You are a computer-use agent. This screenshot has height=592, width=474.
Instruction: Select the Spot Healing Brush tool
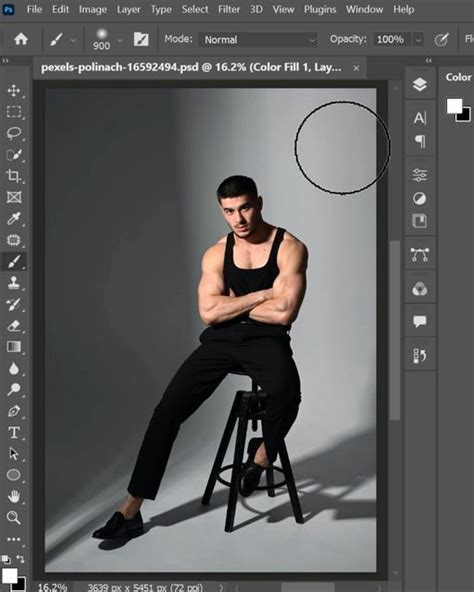[x=14, y=240]
